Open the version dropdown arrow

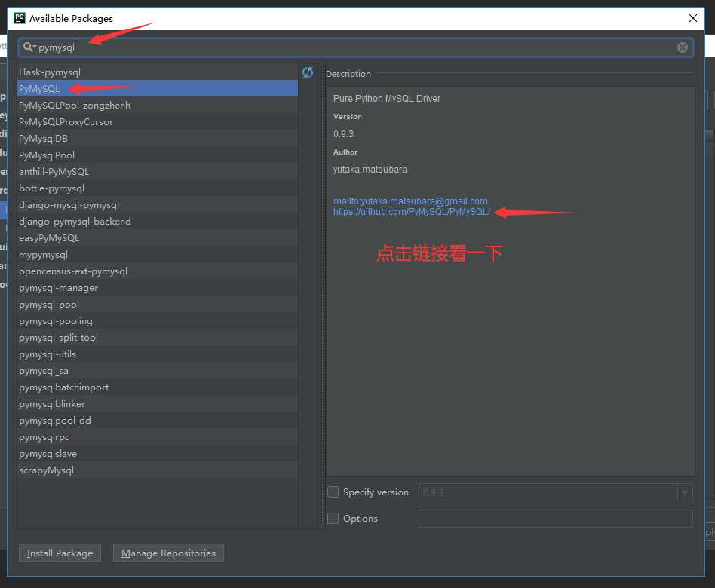click(684, 492)
